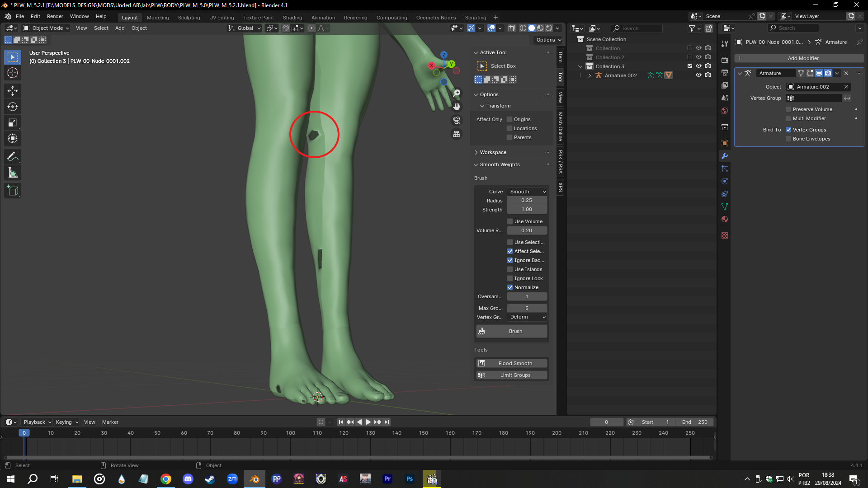
Task: Switch to the Sculpting workspace tab
Action: tap(189, 18)
